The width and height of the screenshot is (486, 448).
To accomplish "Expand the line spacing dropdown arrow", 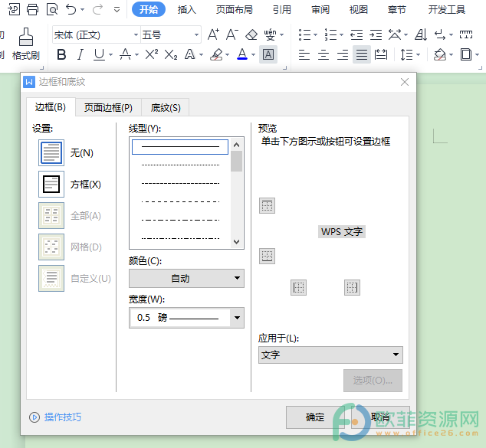I will 418,55.
